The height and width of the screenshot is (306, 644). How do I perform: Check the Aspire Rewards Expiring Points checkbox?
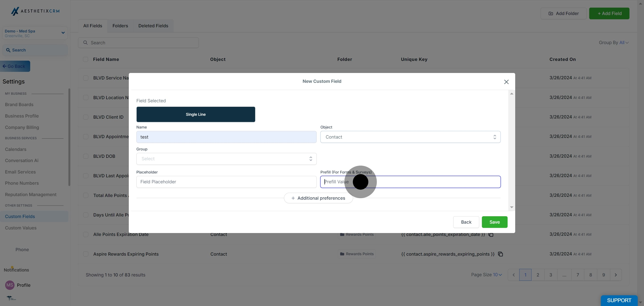pos(86,254)
